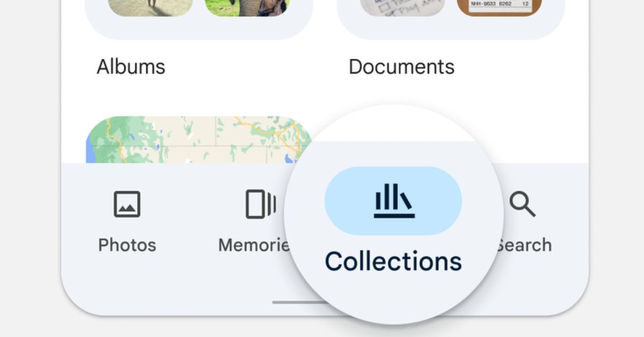Tap the Search magnifying glass icon
Image resolution: width=644 pixels, height=337 pixels.
[522, 204]
